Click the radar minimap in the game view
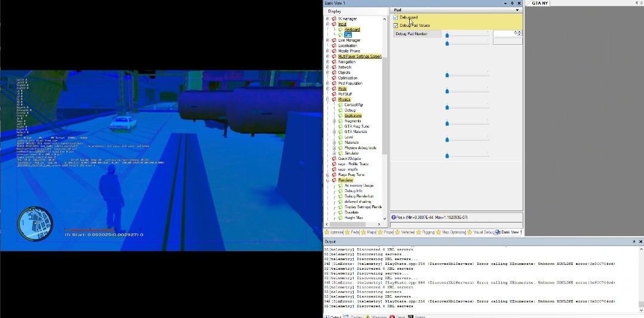The width and height of the screenshot is (644, 318). [x=35, y=224]
